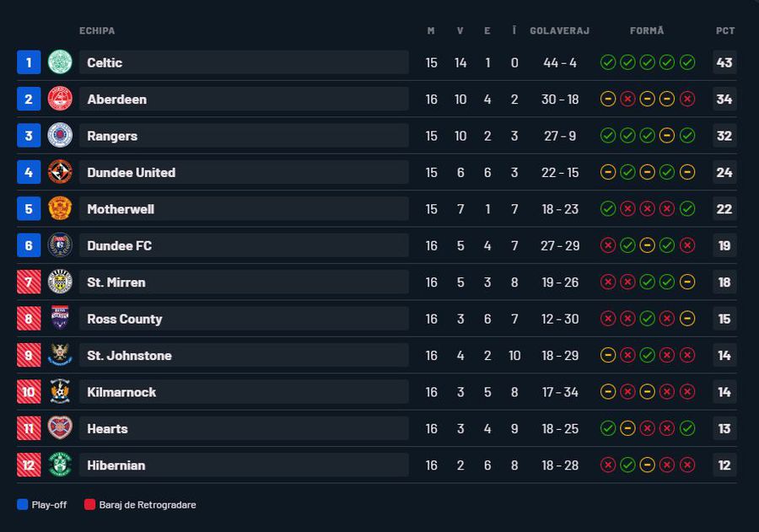Click the St. Johnstone team name

tap(129, 356)
